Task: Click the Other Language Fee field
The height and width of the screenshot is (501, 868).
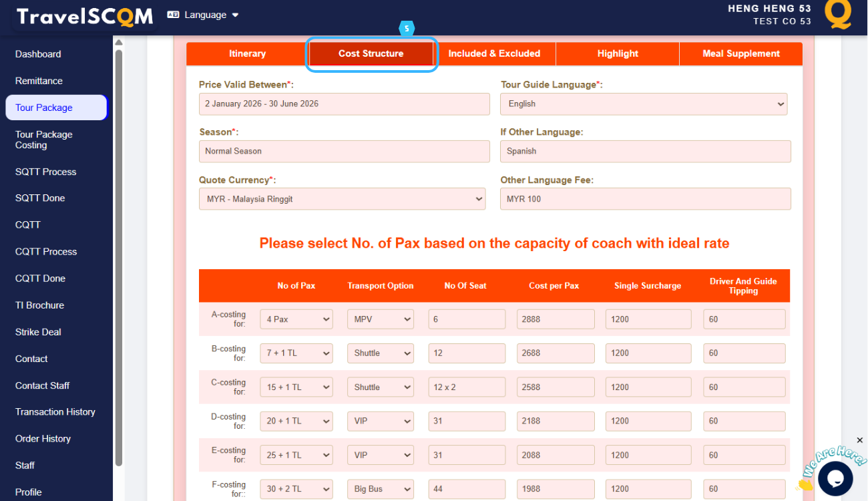Action: click(x=645, y=199)
